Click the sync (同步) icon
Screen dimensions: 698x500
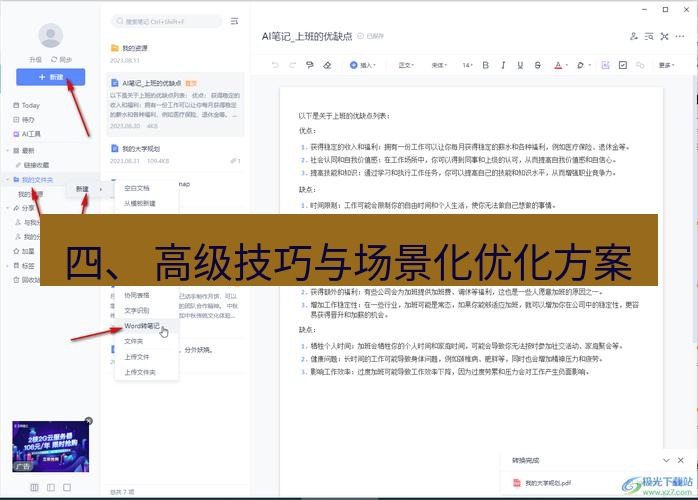(x=54, y=59)
